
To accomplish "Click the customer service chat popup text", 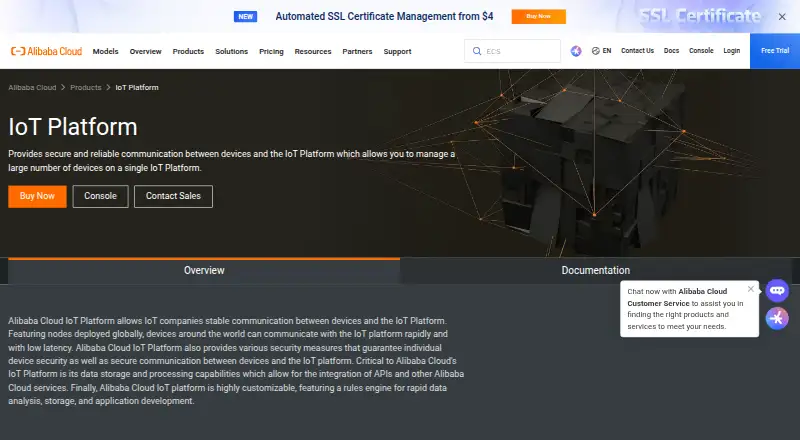I will [685, 309].
